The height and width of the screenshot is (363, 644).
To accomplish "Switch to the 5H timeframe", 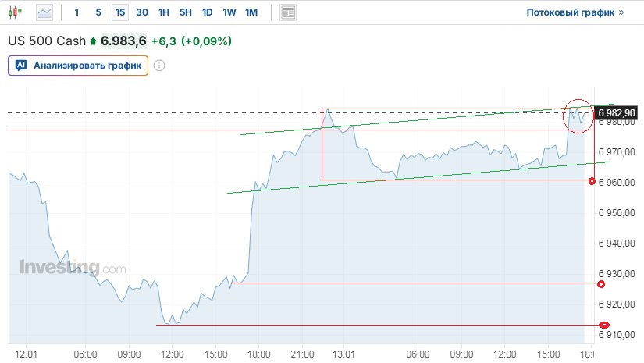I will click(x=185, y=12).
